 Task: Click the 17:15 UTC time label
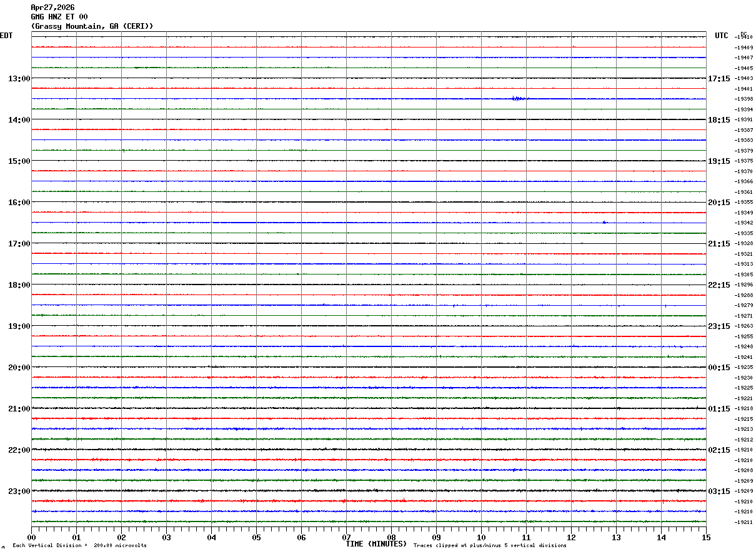pos(719,79)
